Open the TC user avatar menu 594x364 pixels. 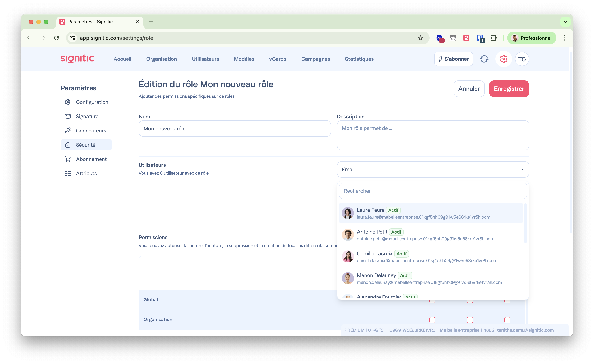pyautogui.click(x=522, y=59)
